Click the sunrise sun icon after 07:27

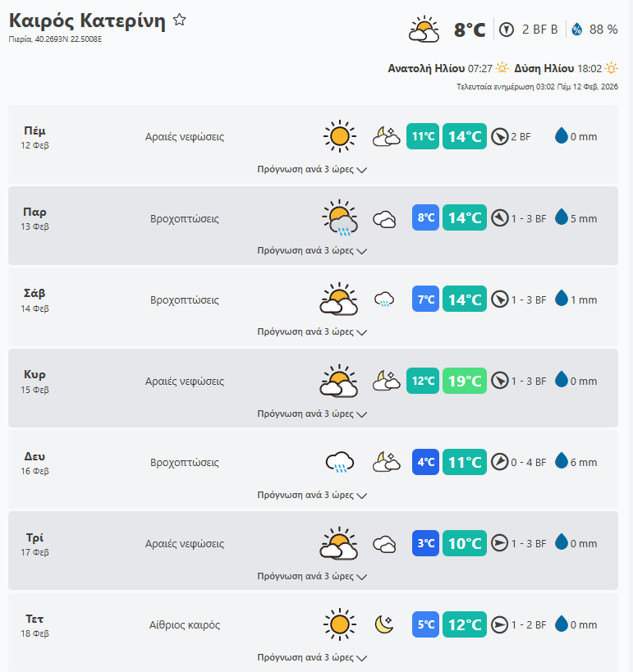coord(502,68)
